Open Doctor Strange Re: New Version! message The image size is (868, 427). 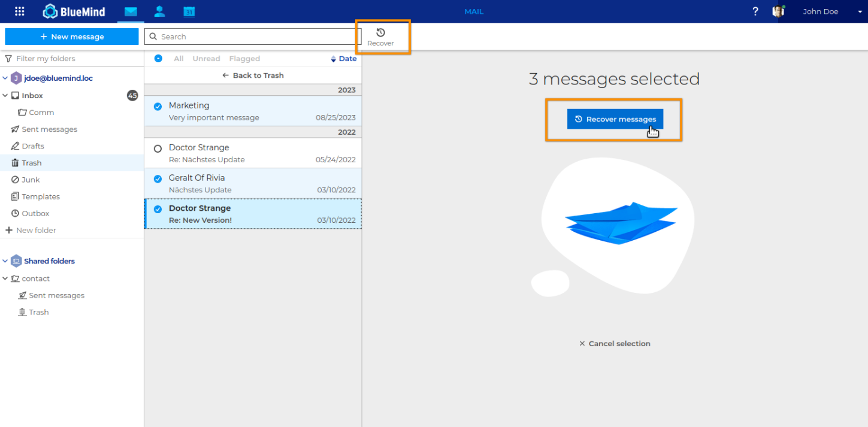point(253,214)
